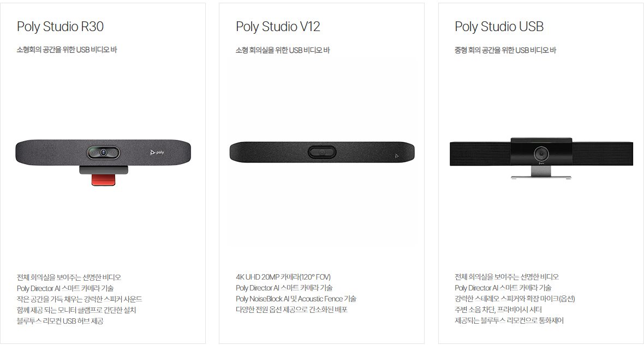Click the camera shutter on the V12 bar
This screenshot has height=345, width=644.
point(322,152)
